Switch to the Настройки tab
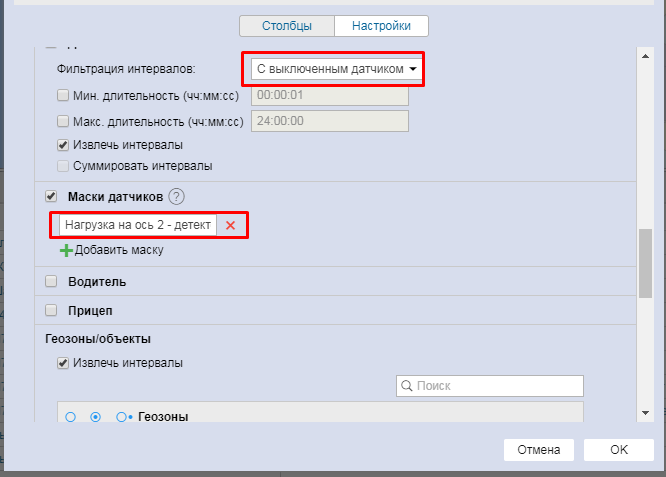This screenshot has width=666, height=477. [381, 26]
